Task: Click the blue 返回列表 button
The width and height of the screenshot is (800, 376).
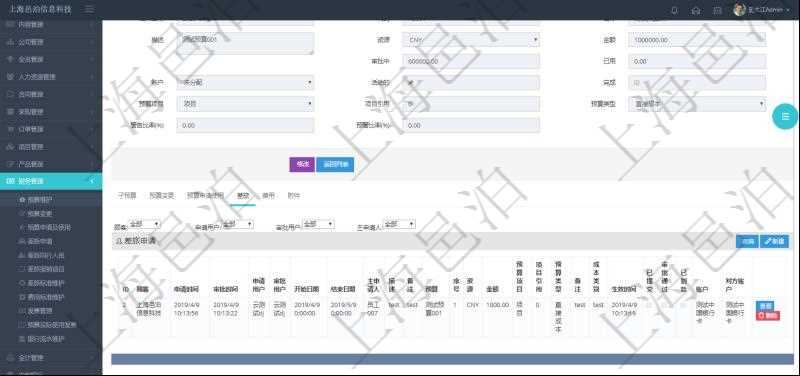Action: pyautogui.click(x=335, y=164)
